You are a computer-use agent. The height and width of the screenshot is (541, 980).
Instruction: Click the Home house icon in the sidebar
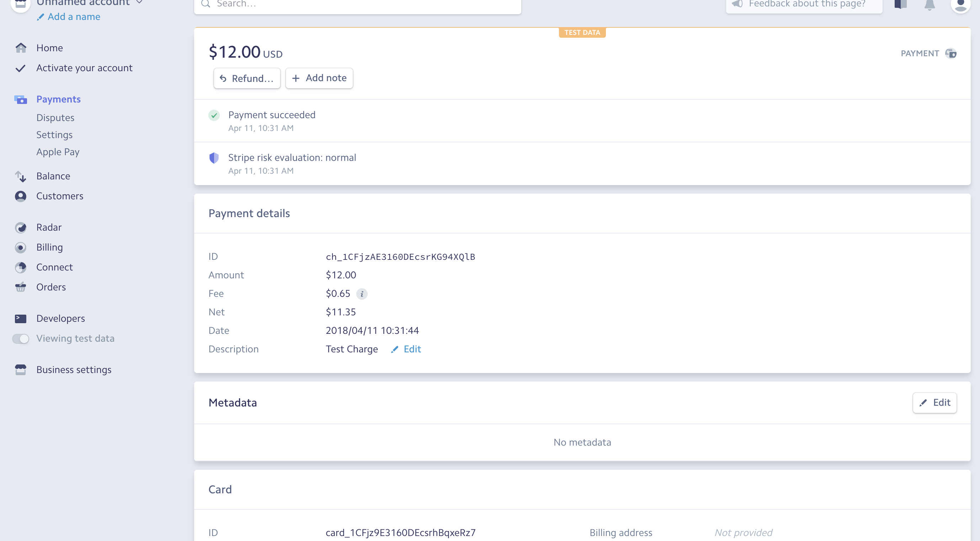(x=21, y=48)
